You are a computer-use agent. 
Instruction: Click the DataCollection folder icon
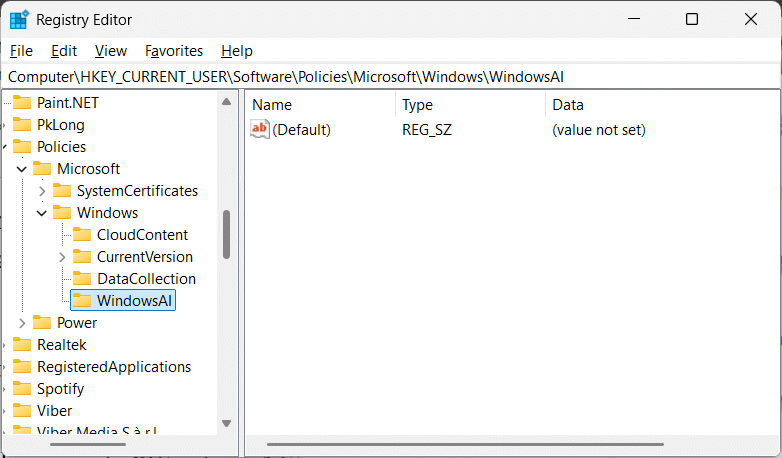tap(82, 278)
